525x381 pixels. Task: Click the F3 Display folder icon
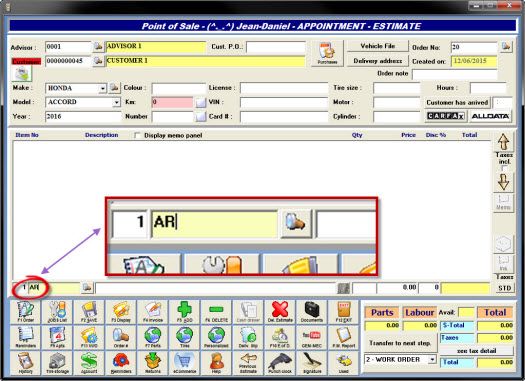tap(121, 312)
